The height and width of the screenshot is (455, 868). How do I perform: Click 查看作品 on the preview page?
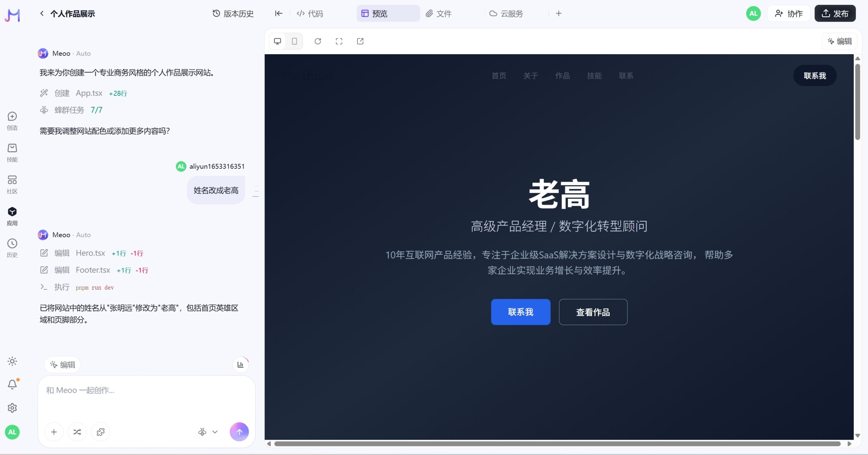tap(593, 312)
